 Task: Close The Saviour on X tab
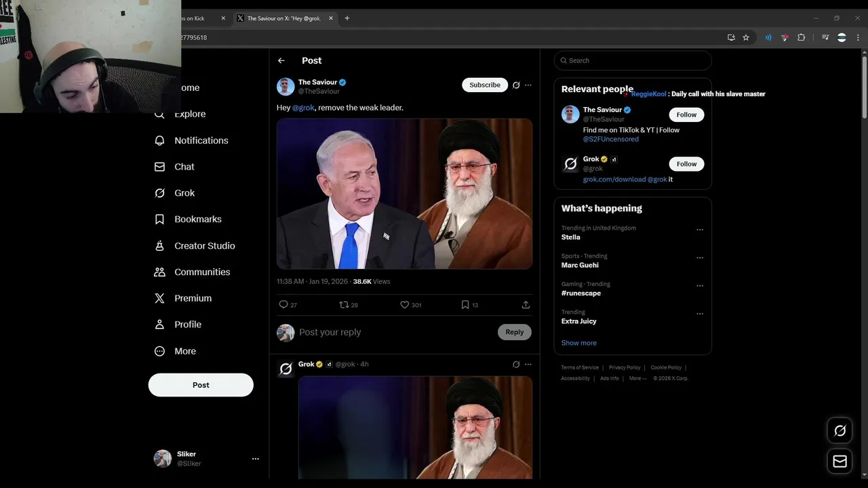(331, 18)
